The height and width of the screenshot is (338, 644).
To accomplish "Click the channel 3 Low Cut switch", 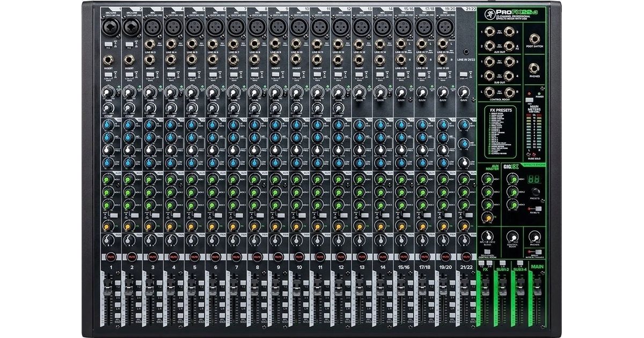I will 150,75.
